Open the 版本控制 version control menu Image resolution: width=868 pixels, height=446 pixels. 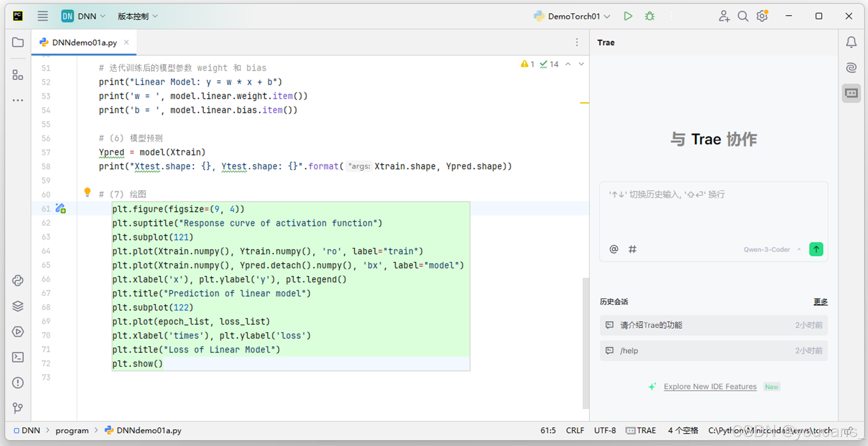click(x=138, y=17)
